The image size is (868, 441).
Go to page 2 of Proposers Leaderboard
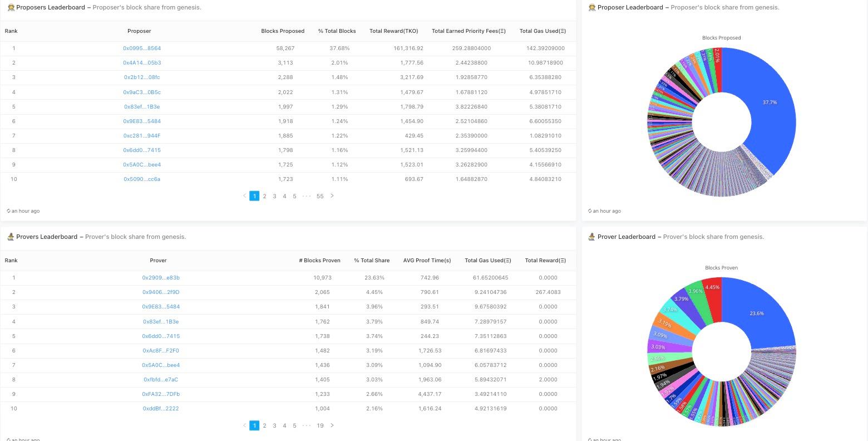click(x=264, y=196)
